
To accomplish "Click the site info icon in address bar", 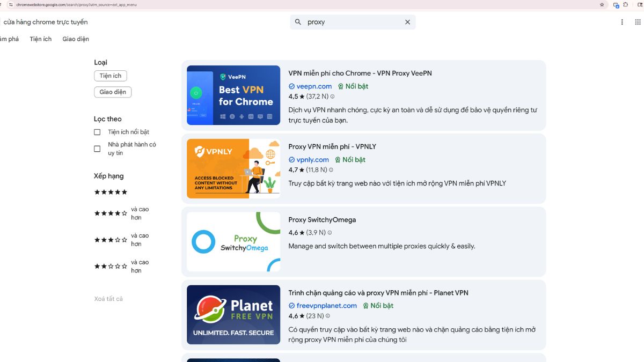I will pos(10,4).
